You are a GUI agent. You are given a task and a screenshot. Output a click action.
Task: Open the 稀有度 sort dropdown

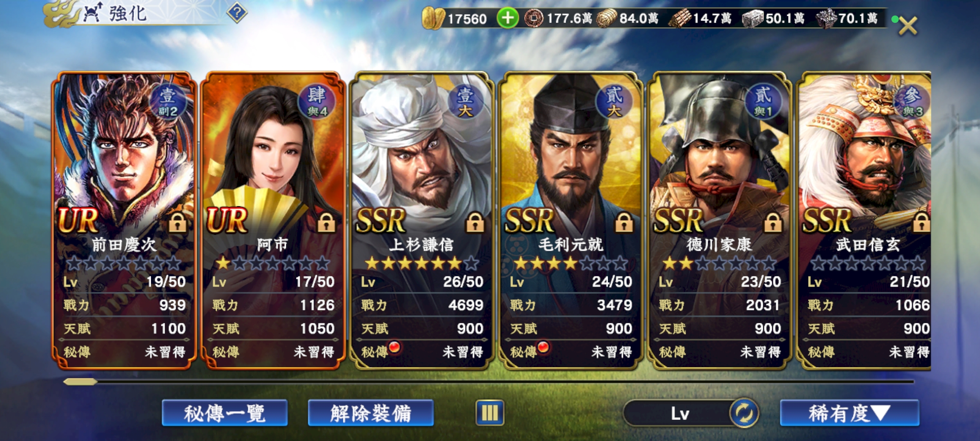pos(849,413)
